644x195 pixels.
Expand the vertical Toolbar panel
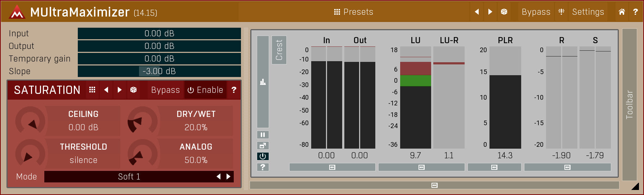click(x=629, y=104)
